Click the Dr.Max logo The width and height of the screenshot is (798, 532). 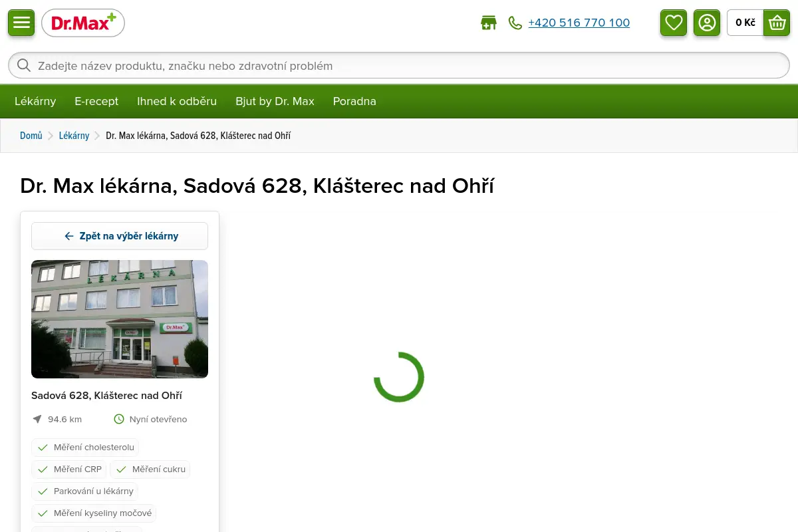coord(83,23)
